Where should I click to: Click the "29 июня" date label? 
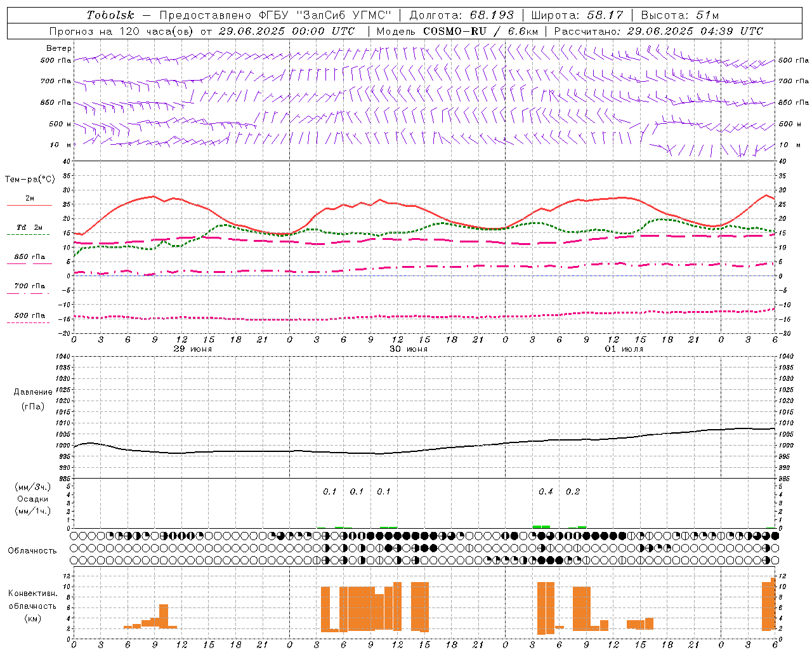(x=193, y=349)
